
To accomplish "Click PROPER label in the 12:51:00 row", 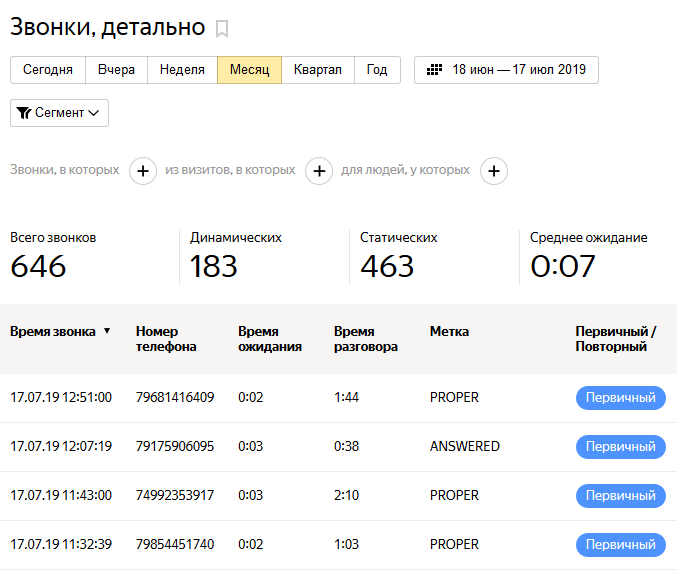I will 454,397.
